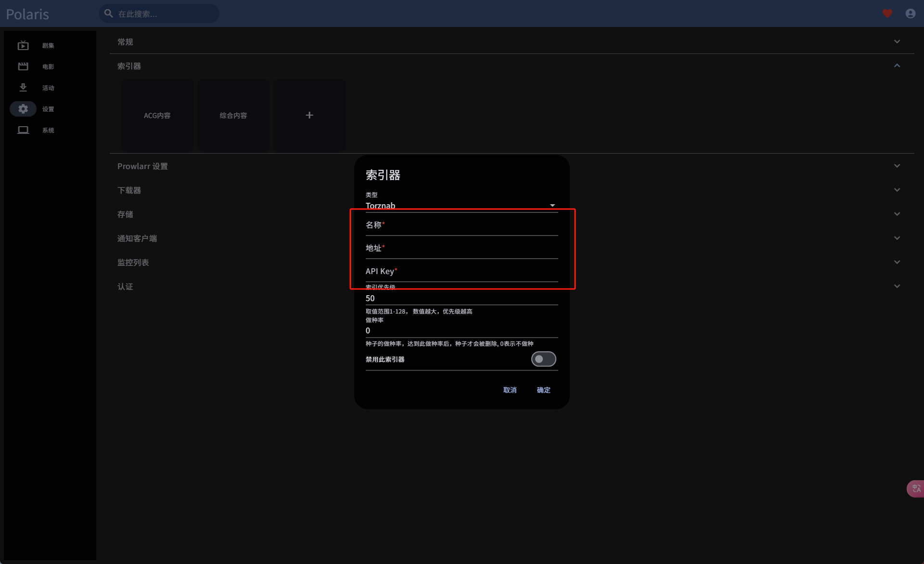Click the 取值范围1-128 helper text

click(x=419, y=312)
